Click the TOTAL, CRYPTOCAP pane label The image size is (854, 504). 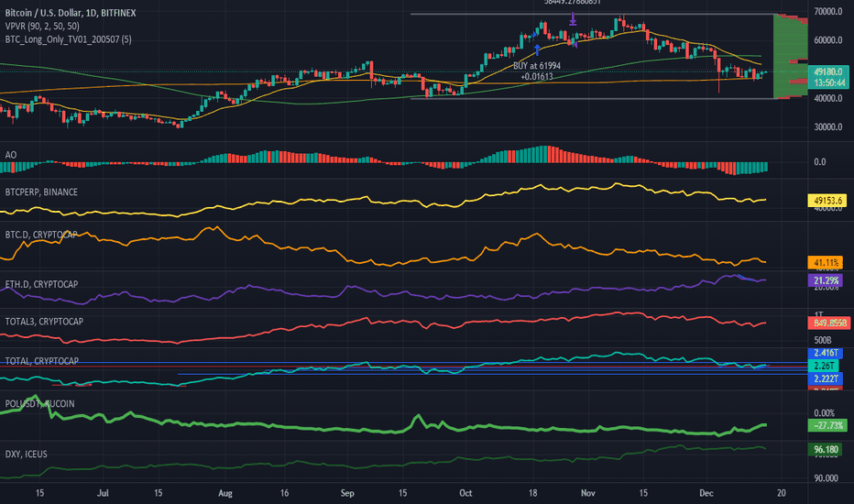42,361
